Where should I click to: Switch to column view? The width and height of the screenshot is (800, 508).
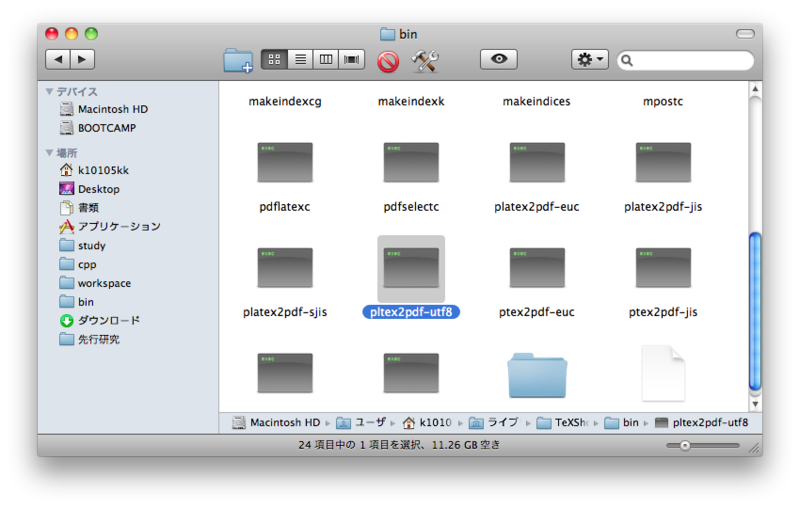point(326,60)
